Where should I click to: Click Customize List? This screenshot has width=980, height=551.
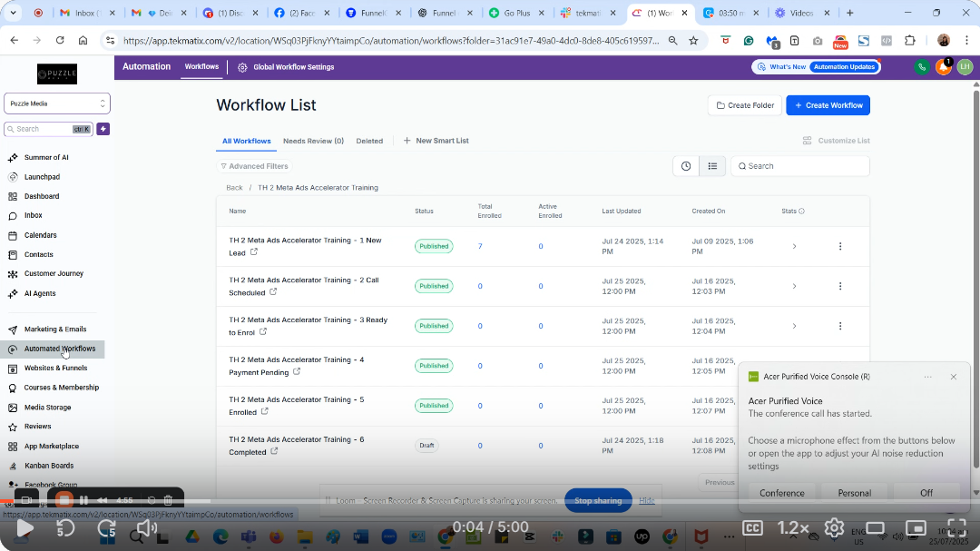pyautogui.click(x=837, y=141)
